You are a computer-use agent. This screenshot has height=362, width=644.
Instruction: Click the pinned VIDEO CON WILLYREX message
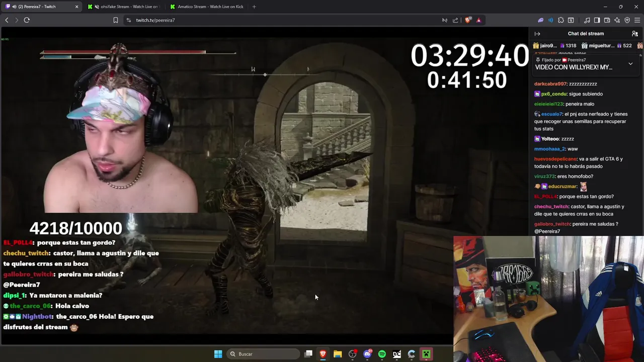[574, 67]
